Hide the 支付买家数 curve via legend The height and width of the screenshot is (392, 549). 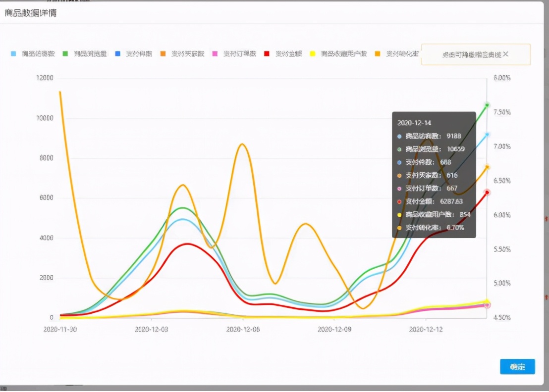[182, 54]
